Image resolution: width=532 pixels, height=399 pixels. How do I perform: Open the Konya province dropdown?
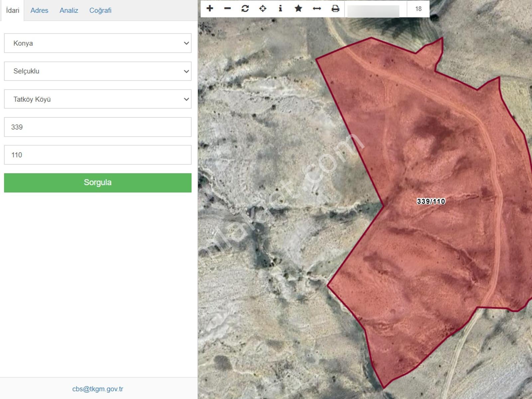click(98, 43)
